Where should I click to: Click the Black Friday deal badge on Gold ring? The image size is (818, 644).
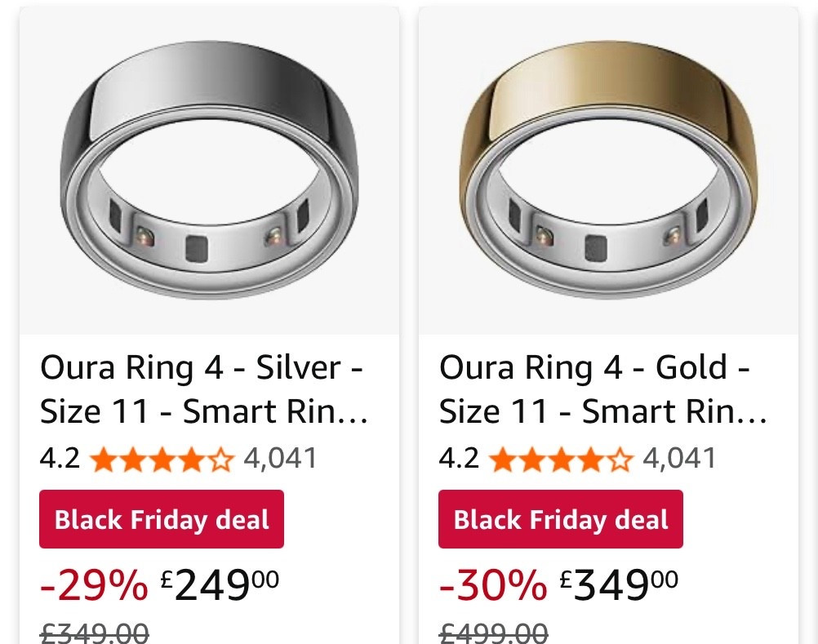coord(560,519)
